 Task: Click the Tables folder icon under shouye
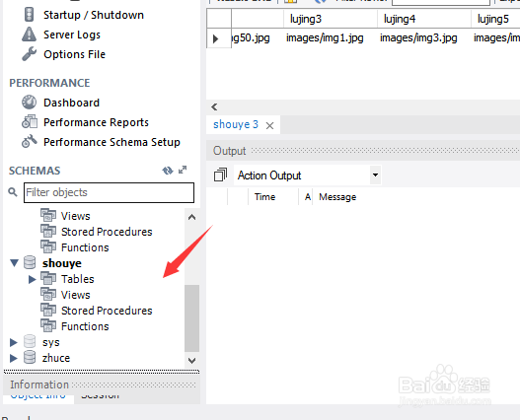tap(48, 278)
